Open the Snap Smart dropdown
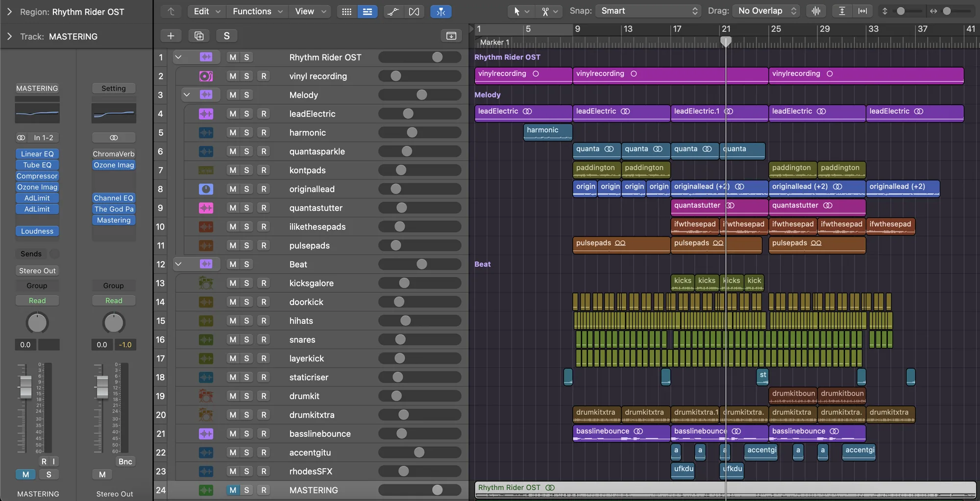Viewport: 980px width, 501px height. (x=648, y=11)
